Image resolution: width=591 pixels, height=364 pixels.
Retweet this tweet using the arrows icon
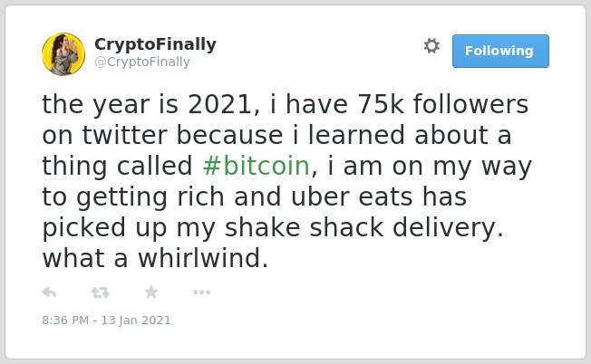(101, 292)
